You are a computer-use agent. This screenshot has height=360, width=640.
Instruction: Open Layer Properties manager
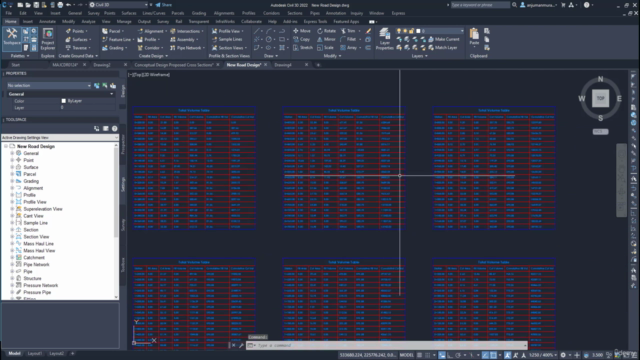384,39
